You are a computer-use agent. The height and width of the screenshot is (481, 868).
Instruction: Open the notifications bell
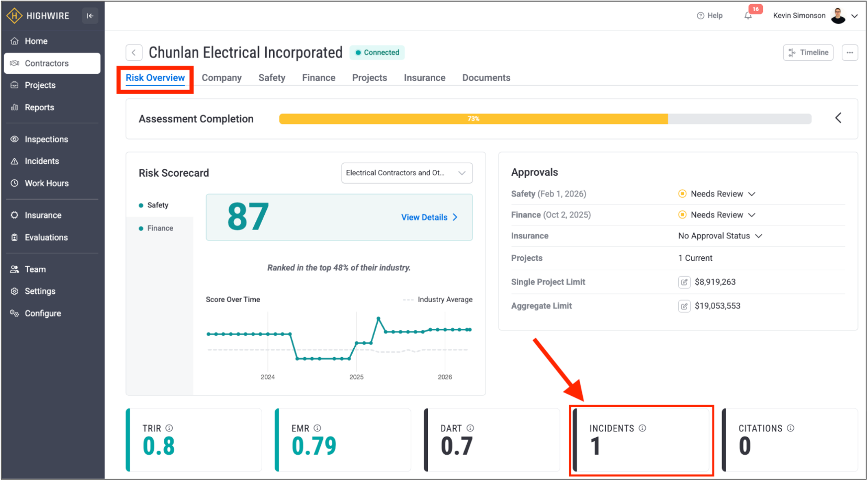748,16
